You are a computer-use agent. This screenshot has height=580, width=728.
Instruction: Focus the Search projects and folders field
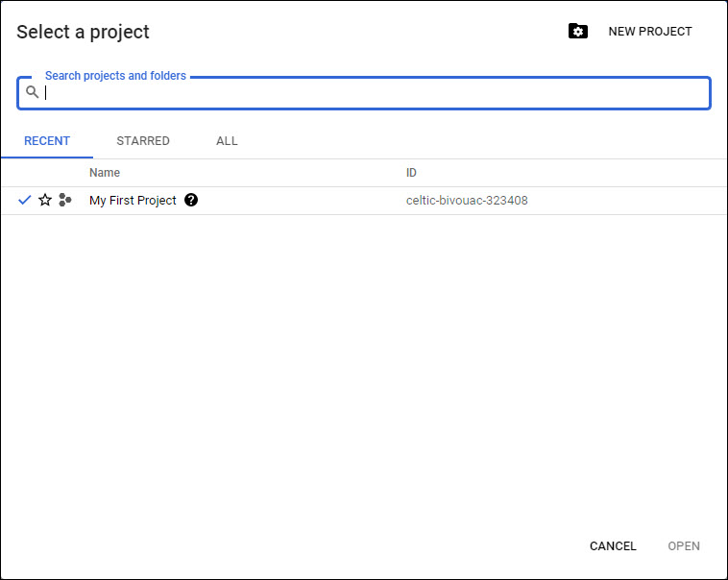[x=375, y=93]
